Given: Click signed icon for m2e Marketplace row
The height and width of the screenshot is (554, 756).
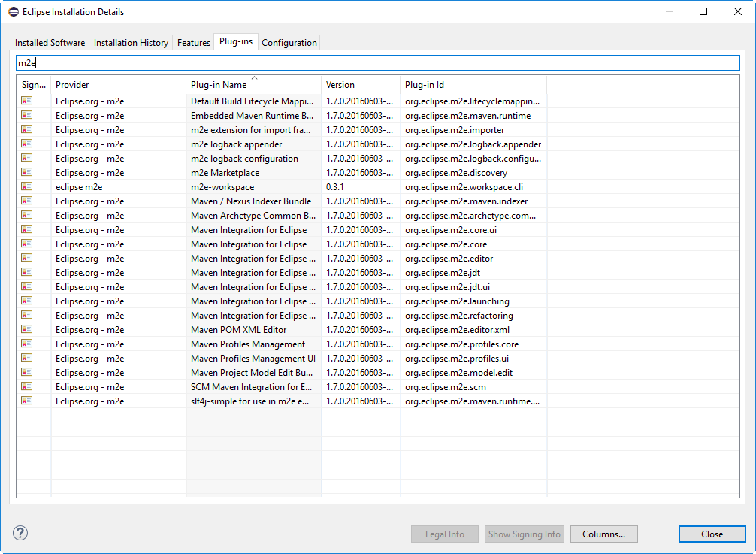Looking at the screenshot, I should pos(27,172).
